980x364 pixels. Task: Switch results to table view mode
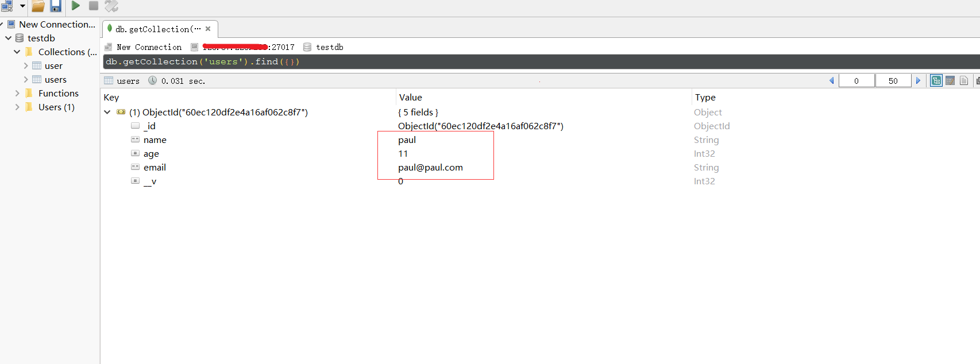click(x=950, y=80)
